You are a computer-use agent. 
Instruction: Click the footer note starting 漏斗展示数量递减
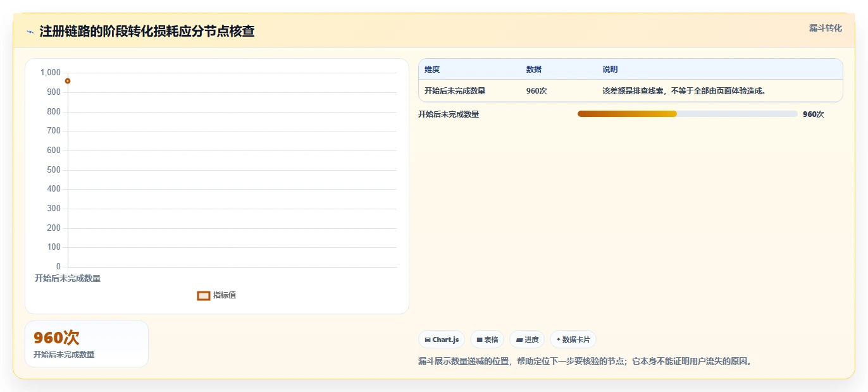(585, 362)
